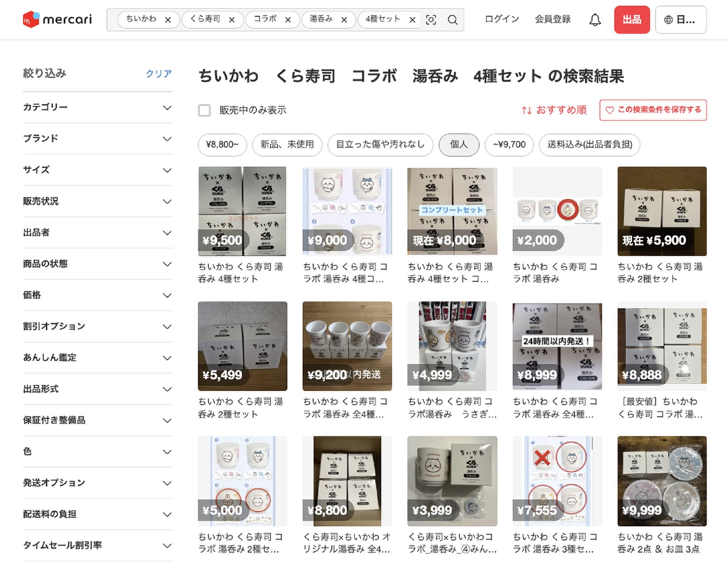Open the camera image search icon
The image size is (728, 562).
(431, 20)
